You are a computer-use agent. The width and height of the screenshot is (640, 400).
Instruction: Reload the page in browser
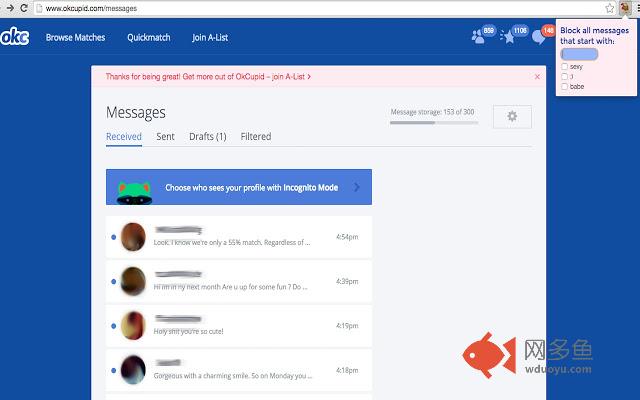click(24, 8)
